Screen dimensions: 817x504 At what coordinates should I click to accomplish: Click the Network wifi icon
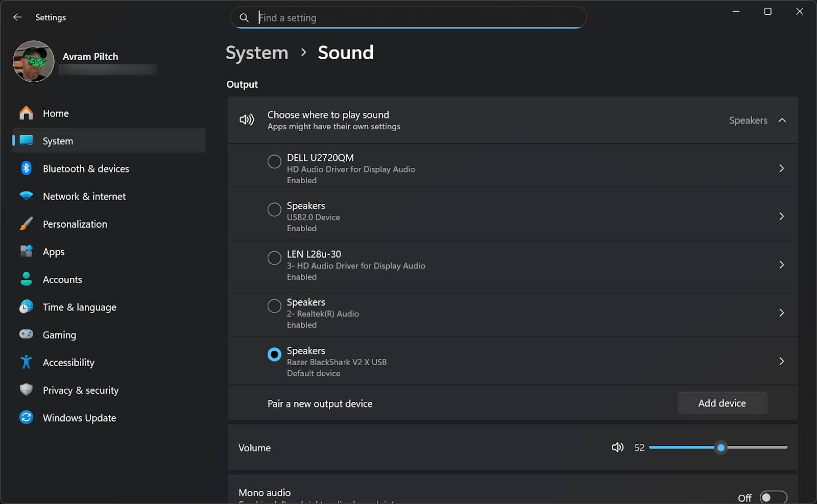pos(26,196)
